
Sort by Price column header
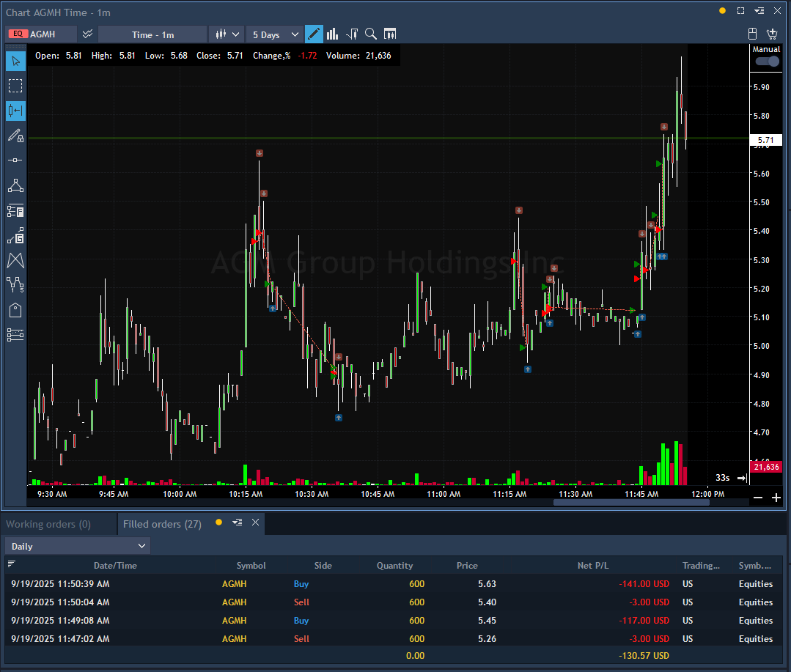(467, 566)
